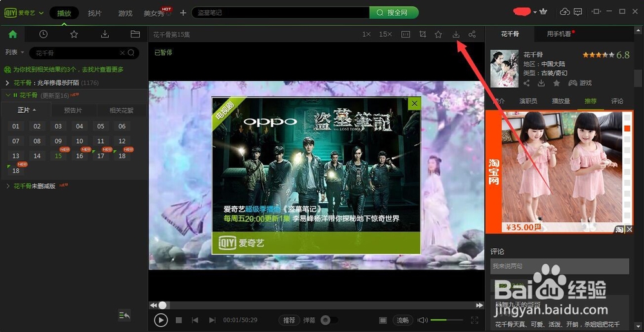Open the 美女秀 tab

[x=155, y=13]
